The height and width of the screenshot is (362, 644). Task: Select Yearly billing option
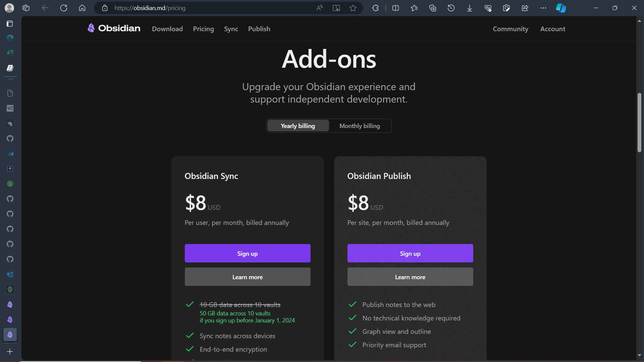298,126
